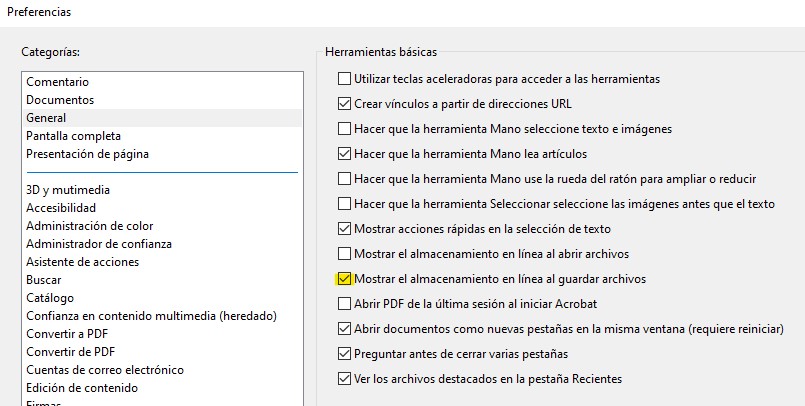The image size is (805, 406).
Task: Toggle 'Ver los archivos destacados en Recientes'
Action: pos(345,378)
